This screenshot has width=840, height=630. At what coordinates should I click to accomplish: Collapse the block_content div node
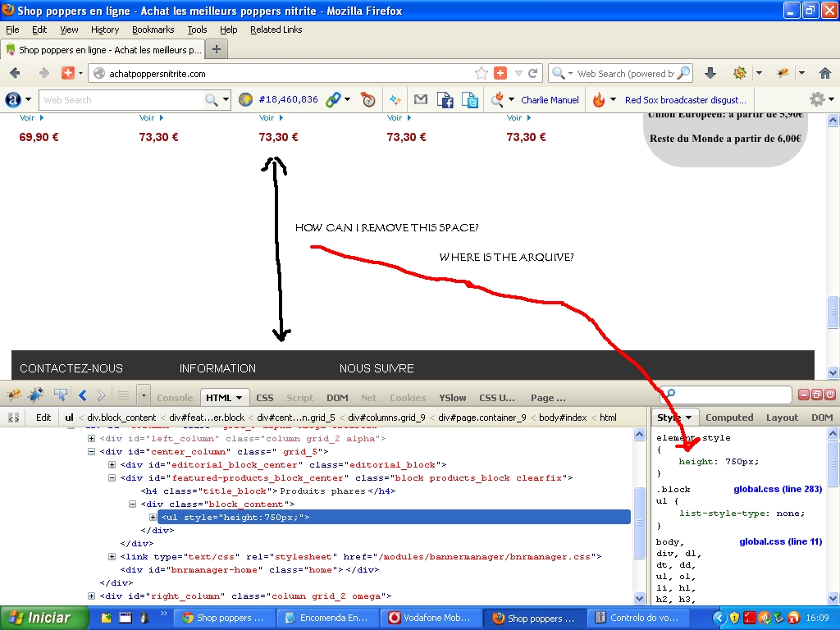pos(132,504)
